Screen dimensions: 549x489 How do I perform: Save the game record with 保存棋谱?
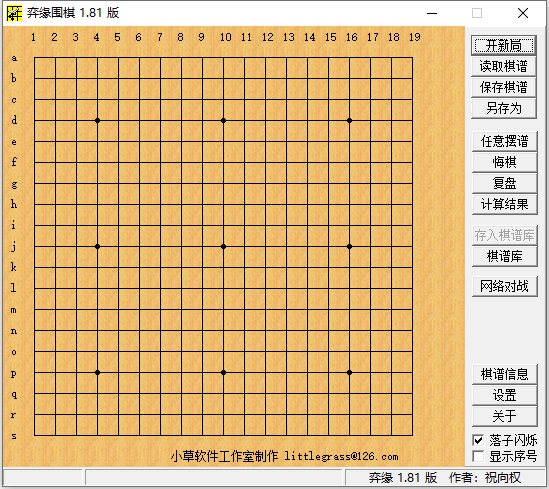[503, 87]
